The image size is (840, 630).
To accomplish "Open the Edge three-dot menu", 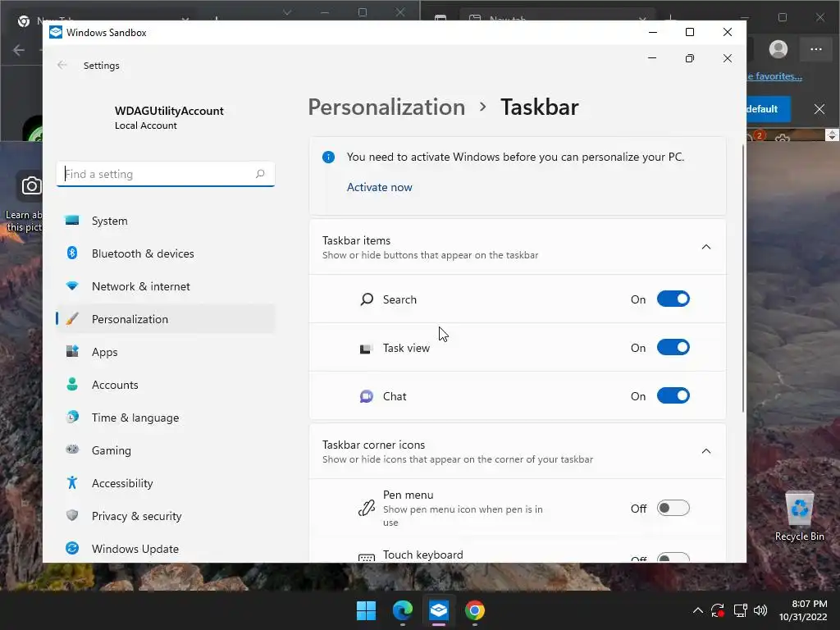I will [x=816, y=49].
